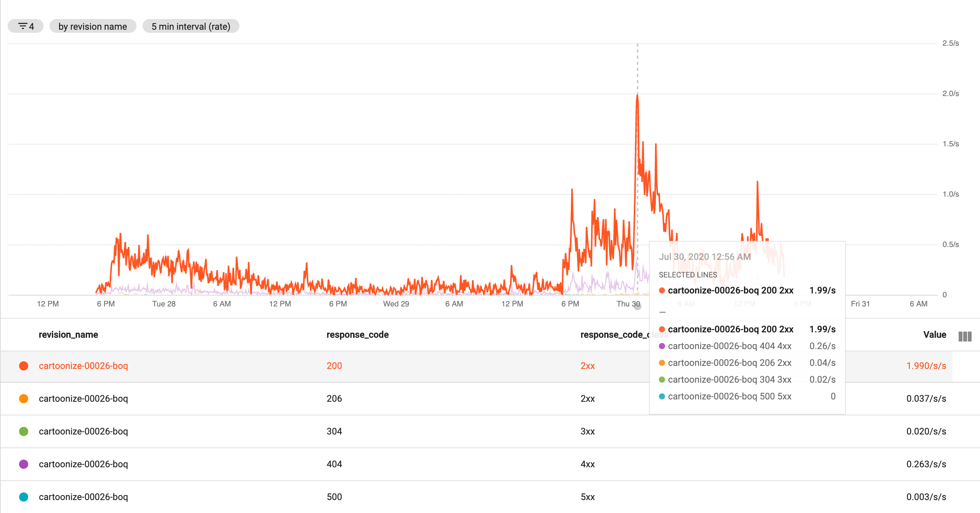Click the orange-red dot for response code 200
The width and height of the screenshot is (980, 513).
click(x=24, y=366)
